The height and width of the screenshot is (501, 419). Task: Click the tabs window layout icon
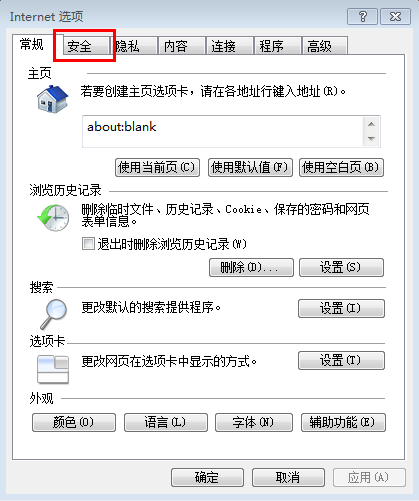tap(53, 369)
